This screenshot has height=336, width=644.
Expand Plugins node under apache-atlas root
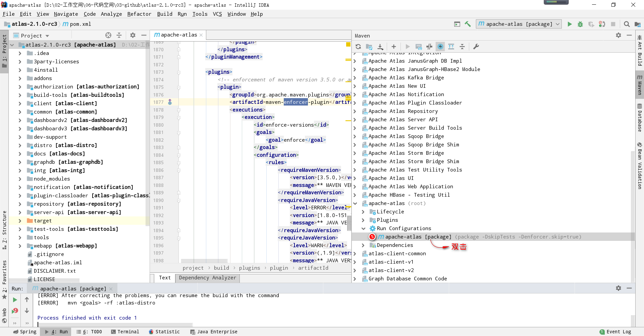point(363,220)
